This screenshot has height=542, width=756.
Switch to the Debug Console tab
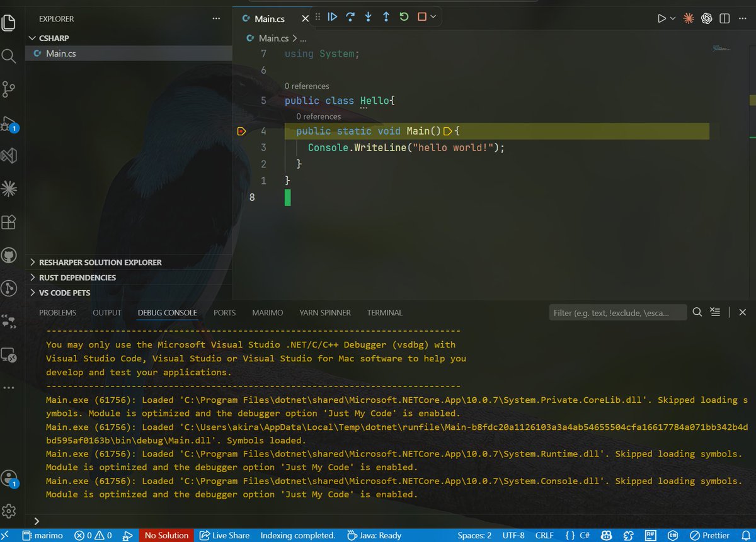168,313
